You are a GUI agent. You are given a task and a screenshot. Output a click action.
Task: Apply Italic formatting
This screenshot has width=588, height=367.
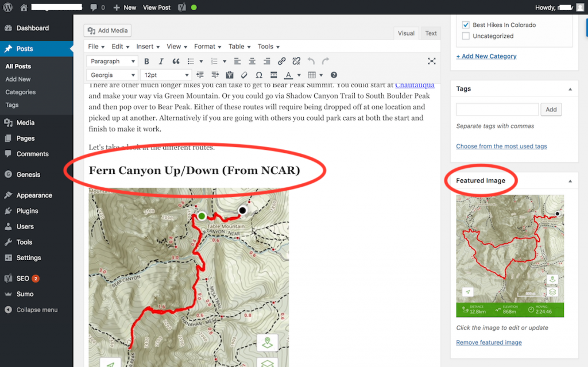[x=161, y=61]
